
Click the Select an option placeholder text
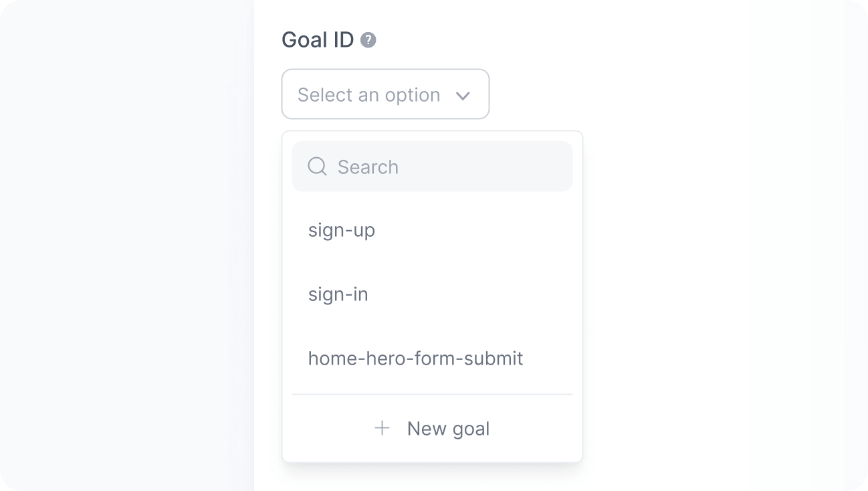click(x=368, y=95)
